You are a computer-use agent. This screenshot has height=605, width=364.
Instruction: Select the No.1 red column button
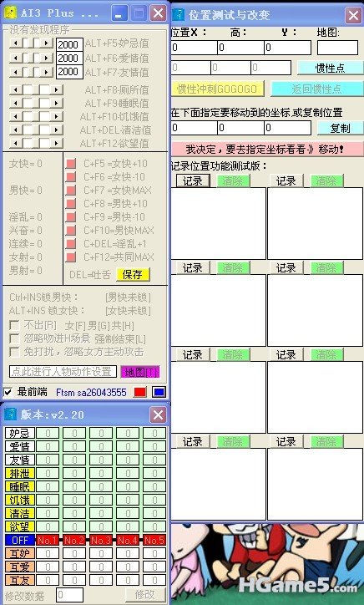[48, 540]
